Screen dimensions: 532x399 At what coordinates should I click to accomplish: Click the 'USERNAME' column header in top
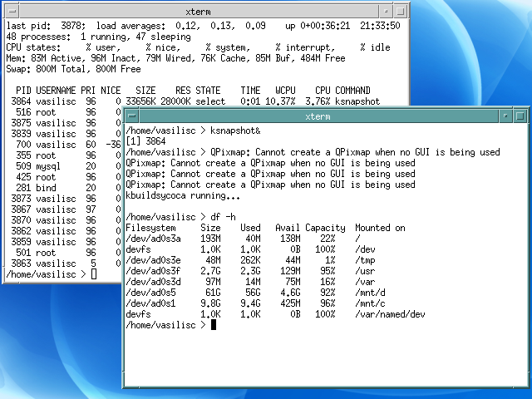tap(56, 91)
